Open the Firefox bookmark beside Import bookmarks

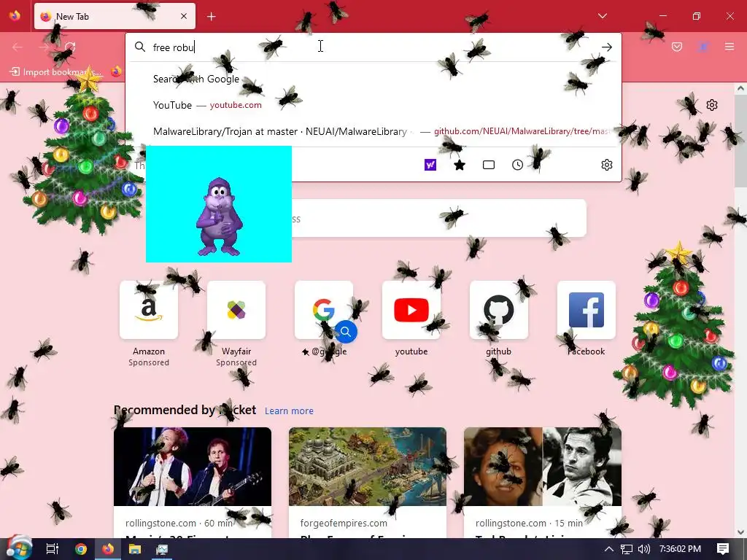[x=116, y=72]
